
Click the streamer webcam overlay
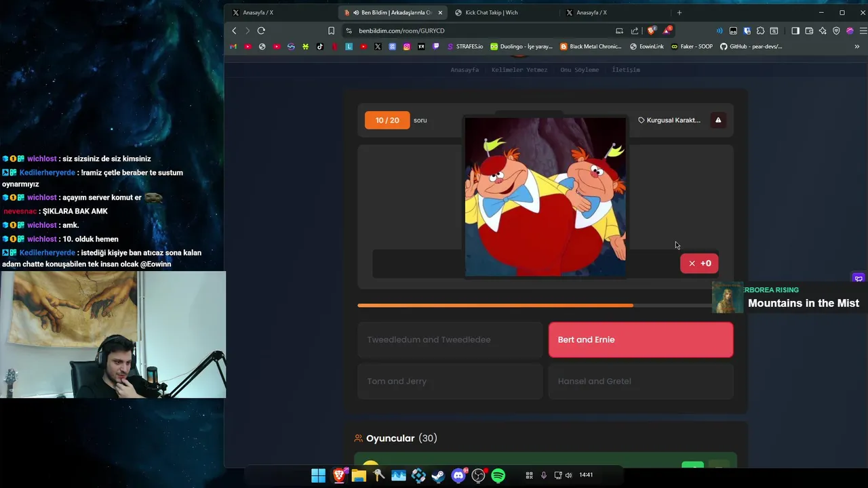(113, 335)
